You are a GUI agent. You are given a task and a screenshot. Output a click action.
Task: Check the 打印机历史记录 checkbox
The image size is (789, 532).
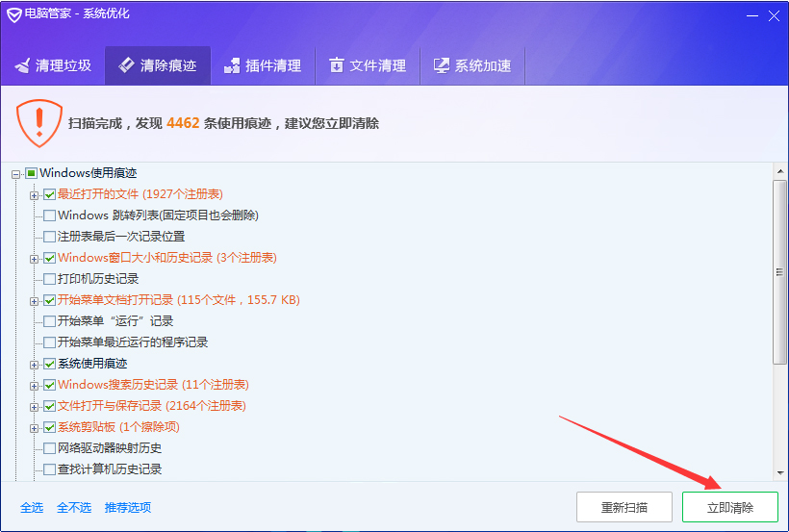pyautogui.click(x=50, y=279)
